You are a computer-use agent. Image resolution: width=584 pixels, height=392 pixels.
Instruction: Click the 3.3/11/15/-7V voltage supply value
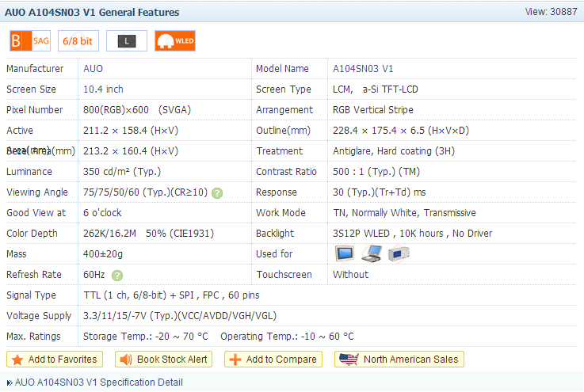180,316
